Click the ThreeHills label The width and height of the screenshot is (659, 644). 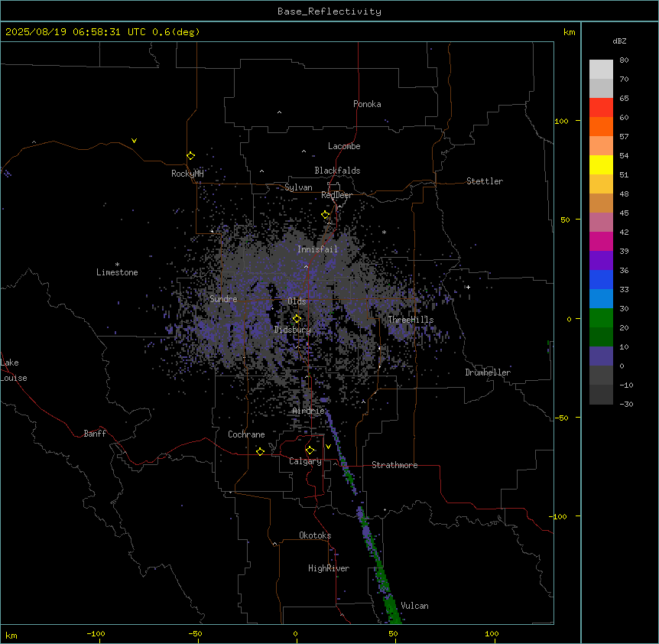pyautogui.click(x=411, y=320)
